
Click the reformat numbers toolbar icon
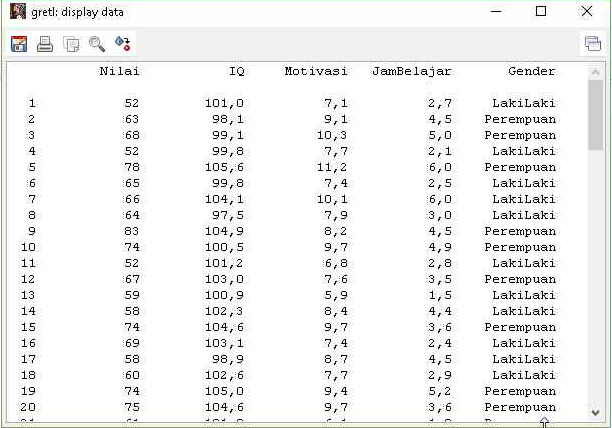pos(123,44)
